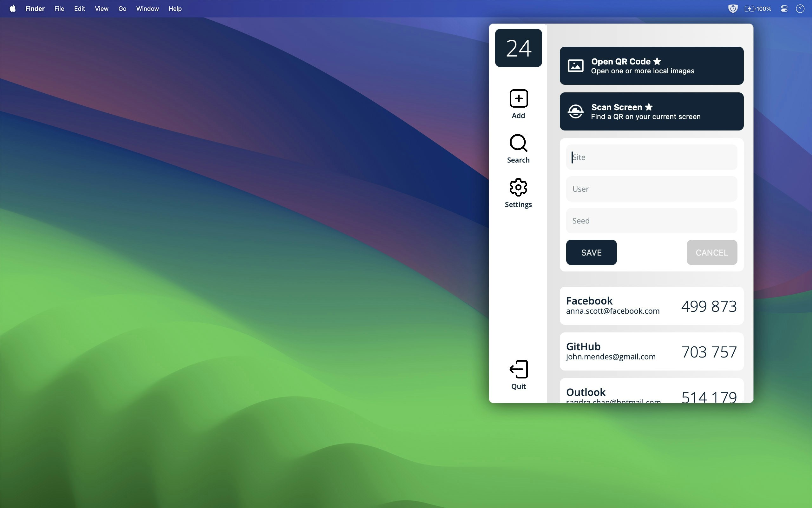
Task: Click john.mendes@gmail.com
Action: coord(611,357)
